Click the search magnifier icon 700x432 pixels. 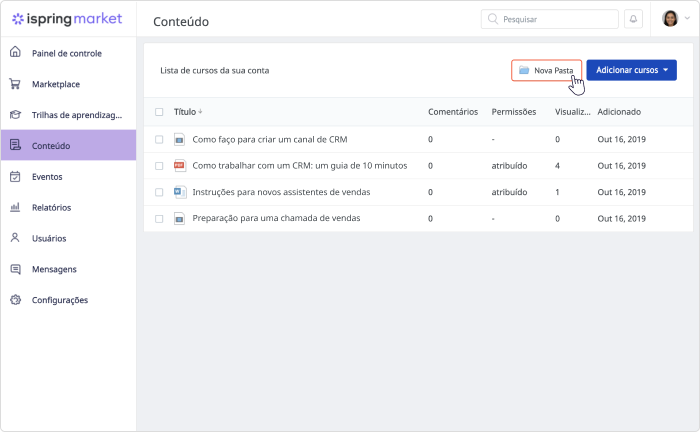pyautogui.click(x=492, y=19)
